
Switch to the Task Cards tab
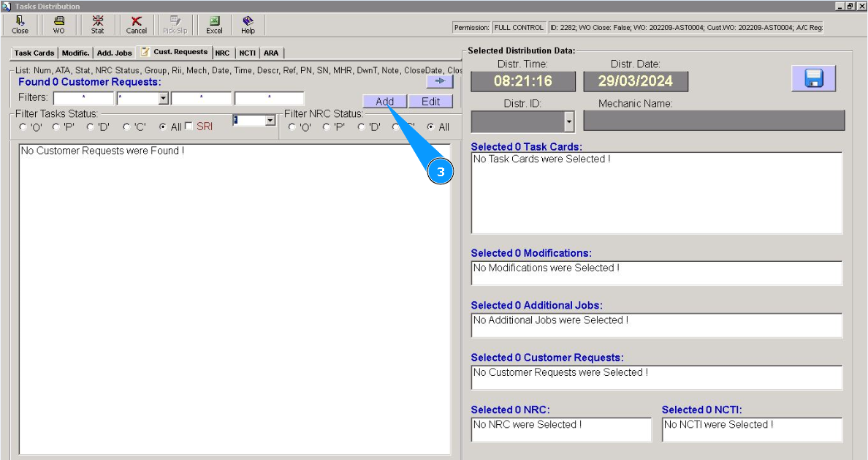pos(34,53)
